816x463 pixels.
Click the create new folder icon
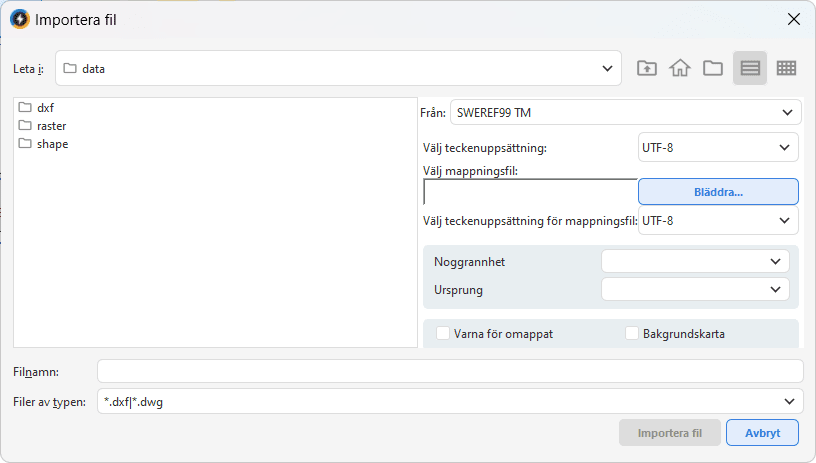[x=713, y=68]
